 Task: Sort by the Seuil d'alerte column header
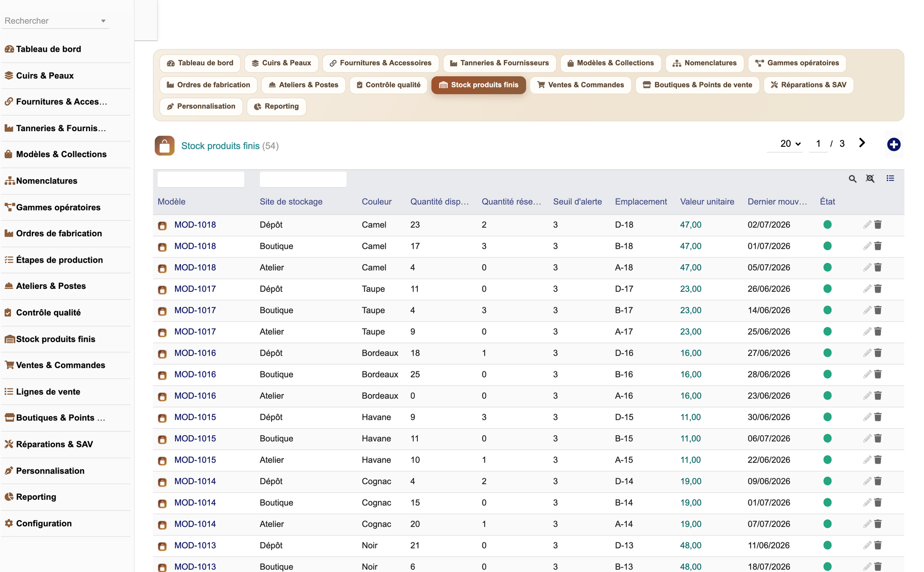point(577,201)
